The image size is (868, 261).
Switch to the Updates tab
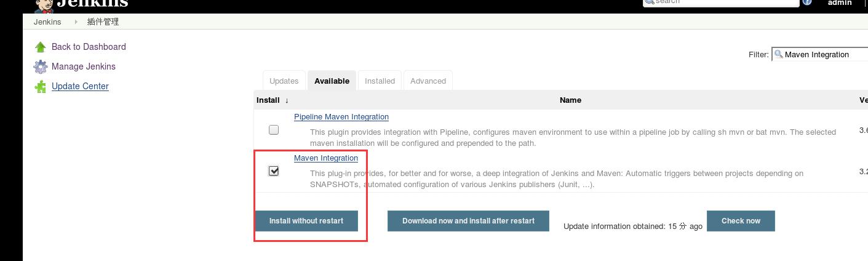[x=284, y=81]
